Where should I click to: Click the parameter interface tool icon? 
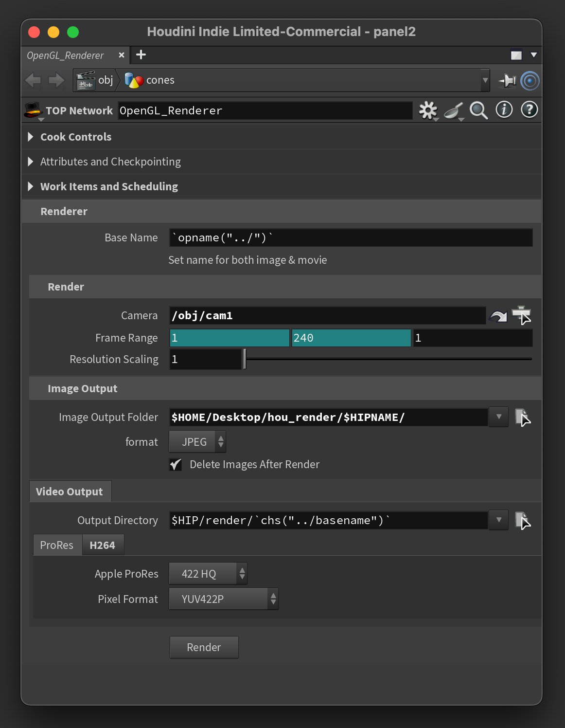453,110
